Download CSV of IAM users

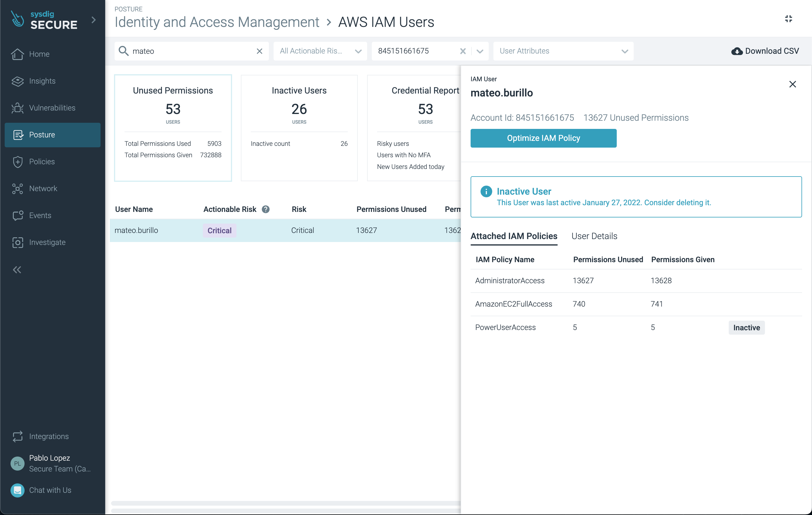(x=765, y=51)
